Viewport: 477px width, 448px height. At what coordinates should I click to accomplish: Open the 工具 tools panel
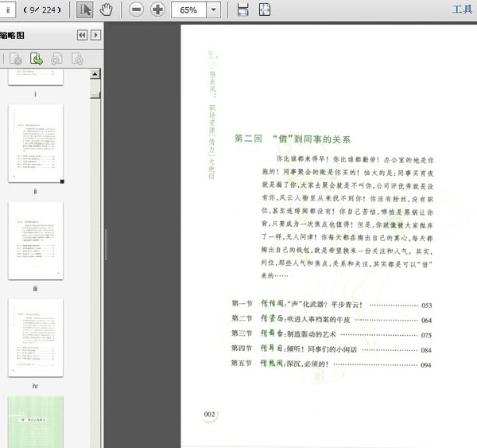point(462,9)
